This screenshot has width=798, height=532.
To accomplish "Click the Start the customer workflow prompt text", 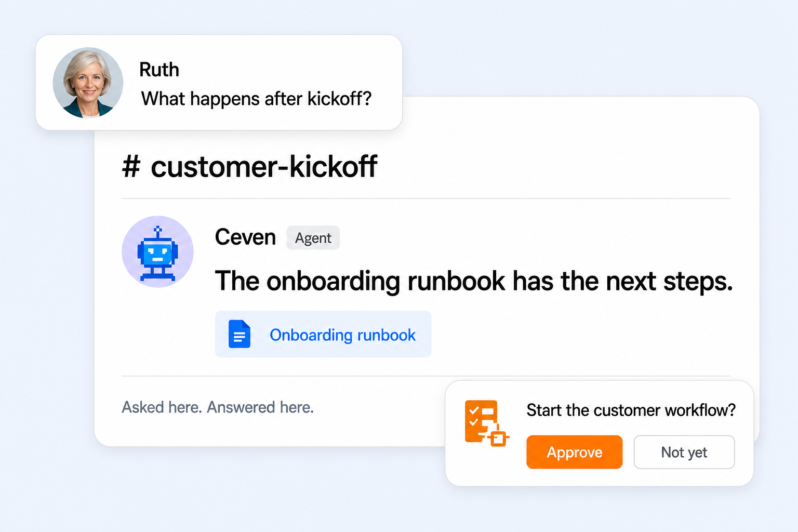I will (x=631, y=410).
